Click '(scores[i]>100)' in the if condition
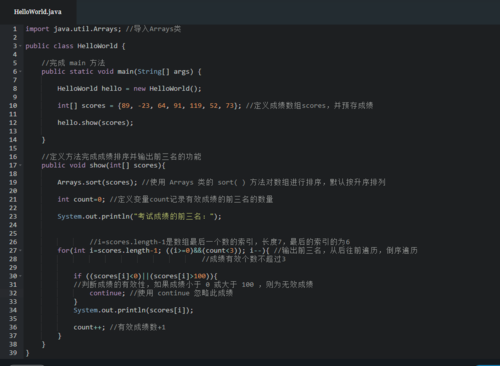The width and height of the screenshot is (500, 366). click(181, 276)
